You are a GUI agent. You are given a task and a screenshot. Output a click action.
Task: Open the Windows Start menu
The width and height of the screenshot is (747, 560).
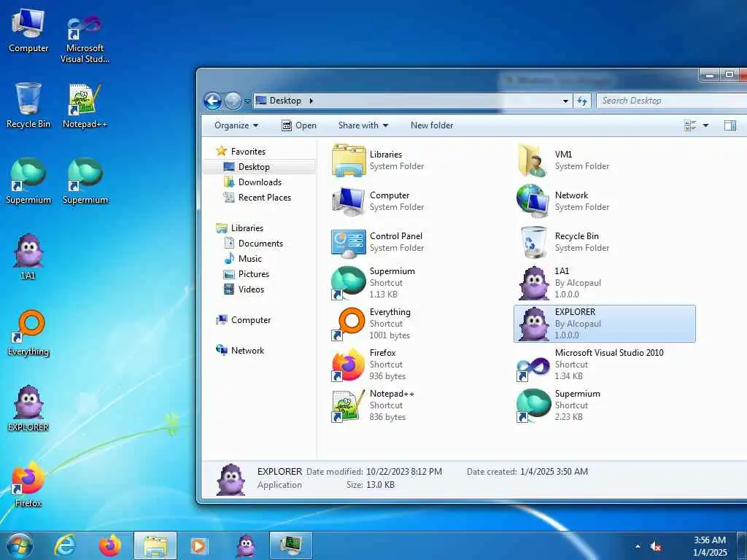[x=20, y=545]
